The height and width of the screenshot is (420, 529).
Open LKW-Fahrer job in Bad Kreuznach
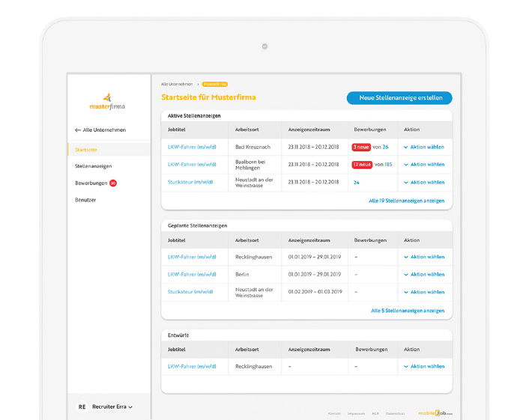click(192, 147)
